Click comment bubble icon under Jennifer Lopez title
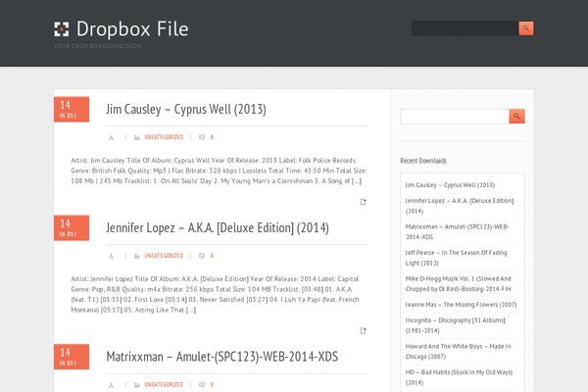The image size is (588, 392). (202, 256)
